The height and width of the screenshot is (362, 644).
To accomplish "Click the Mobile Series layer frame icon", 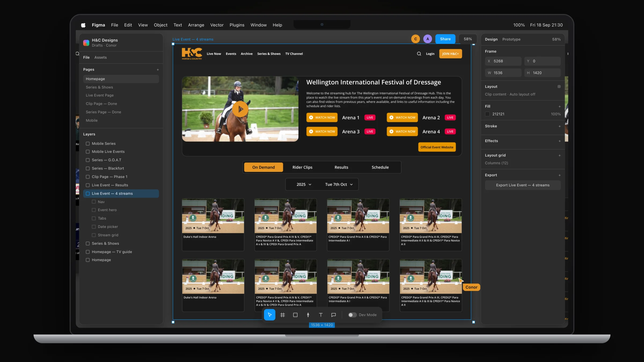I will coord(88,144).
